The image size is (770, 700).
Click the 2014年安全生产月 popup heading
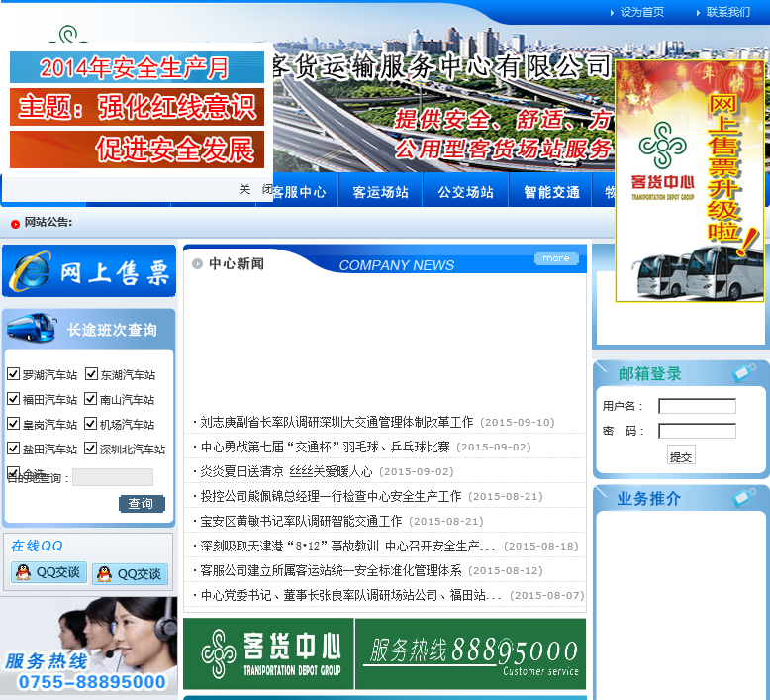(x=137, y=67)
